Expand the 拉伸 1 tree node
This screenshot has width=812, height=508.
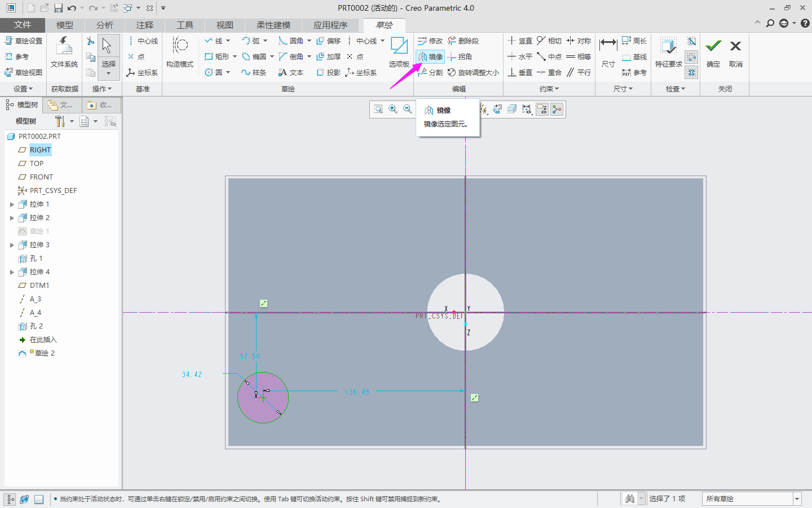tap(12, 204)
